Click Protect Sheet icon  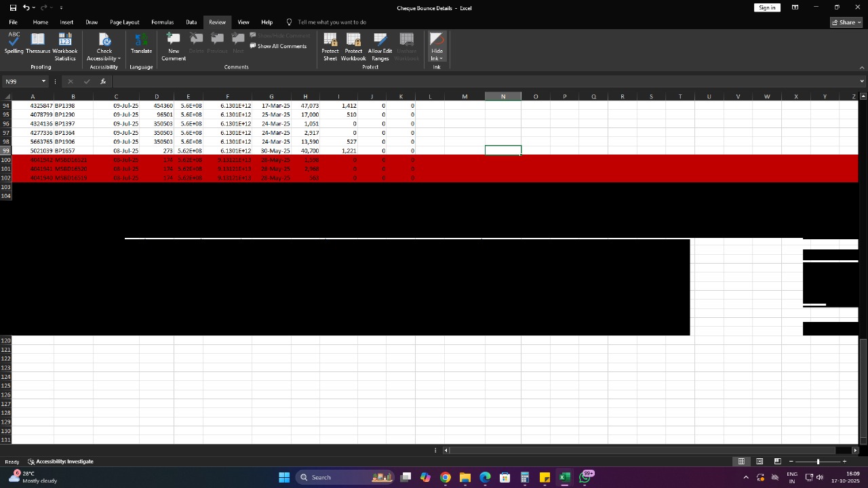330,43
